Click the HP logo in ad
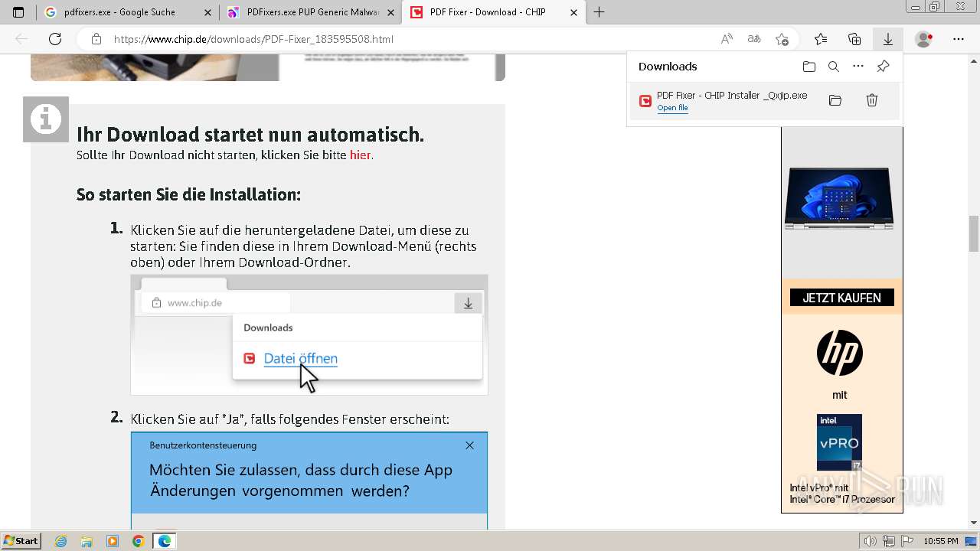 (x=839, y=353)
